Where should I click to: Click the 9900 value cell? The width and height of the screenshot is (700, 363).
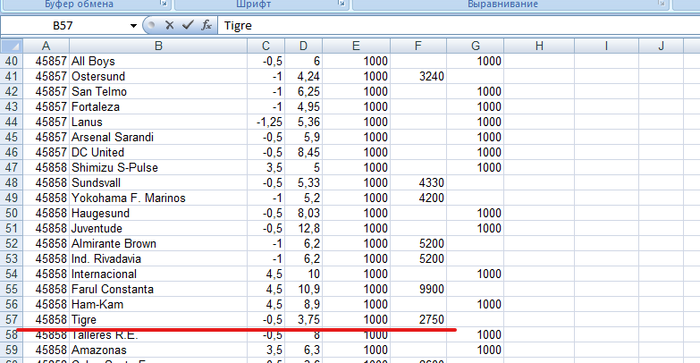tap(418, 289)
